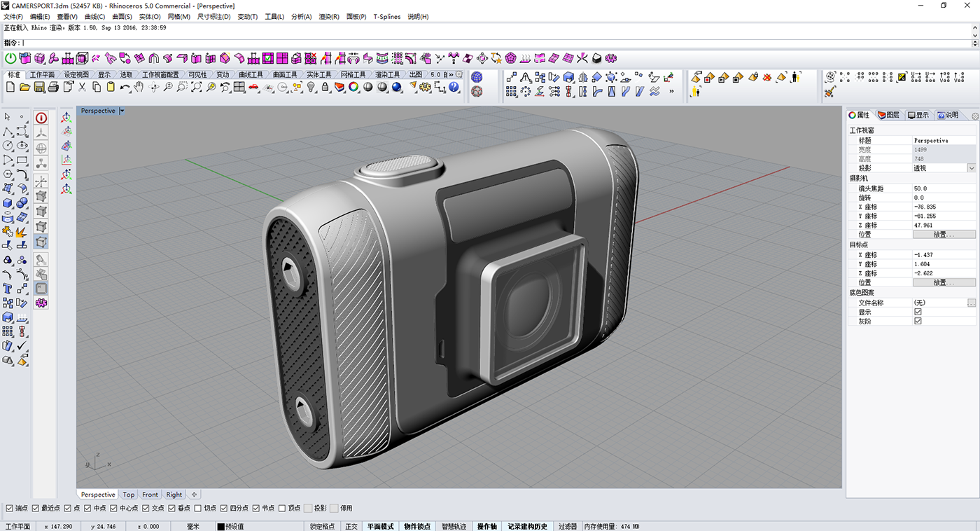Click the scissors cut icon
This screenshot has width=980, height=531.
tap(83, 88)
